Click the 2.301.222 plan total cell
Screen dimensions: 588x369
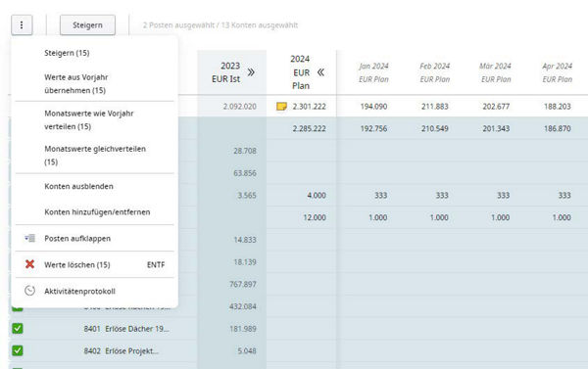click(310, 107)
